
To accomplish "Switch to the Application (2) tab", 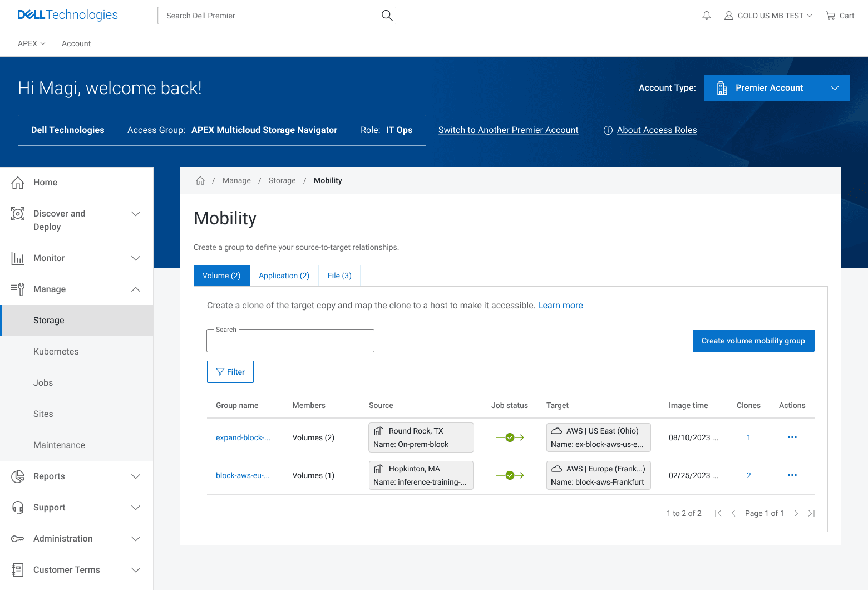I will tap(284, 276).
